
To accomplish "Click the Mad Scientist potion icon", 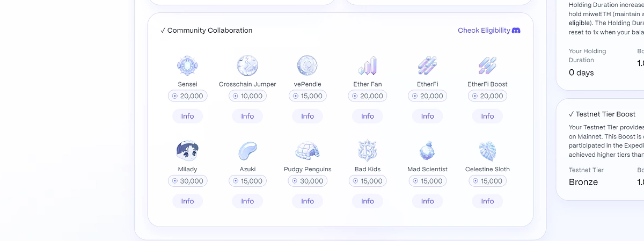I will [428, 151].
